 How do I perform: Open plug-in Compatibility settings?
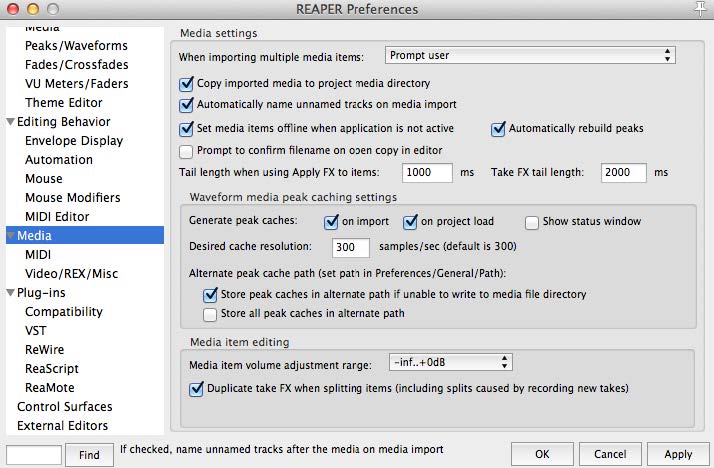click(x=64, y=312)
